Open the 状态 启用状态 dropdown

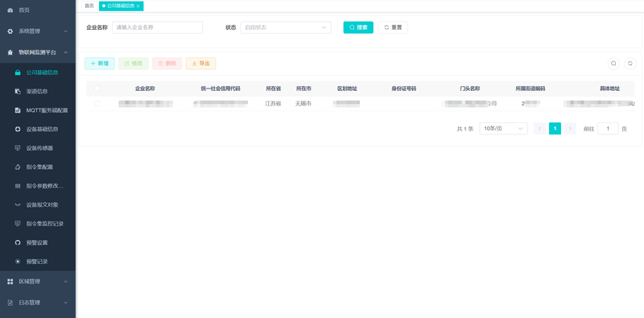(x=286, y=27)
